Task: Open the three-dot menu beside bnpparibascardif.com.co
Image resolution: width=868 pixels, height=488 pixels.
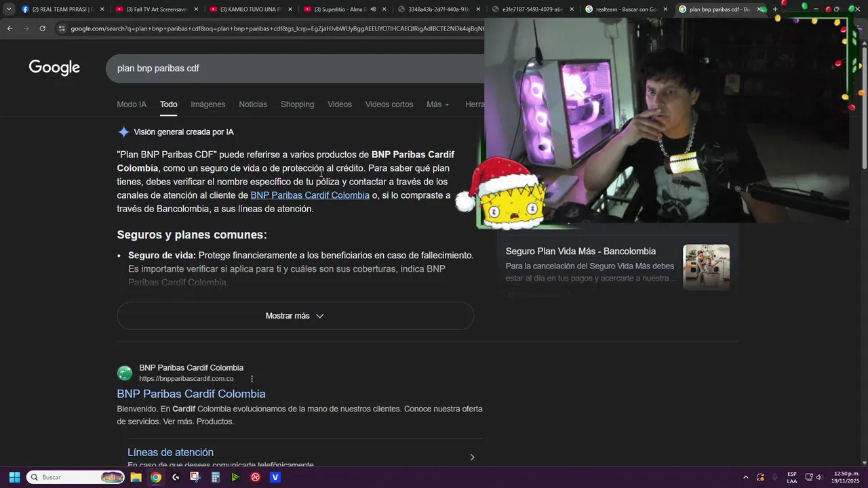Action: [252, 379]
